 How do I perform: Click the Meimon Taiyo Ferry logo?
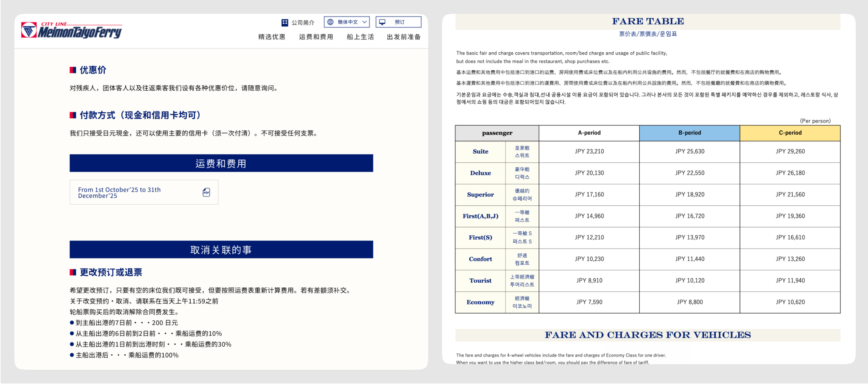(x=71, y=30)
